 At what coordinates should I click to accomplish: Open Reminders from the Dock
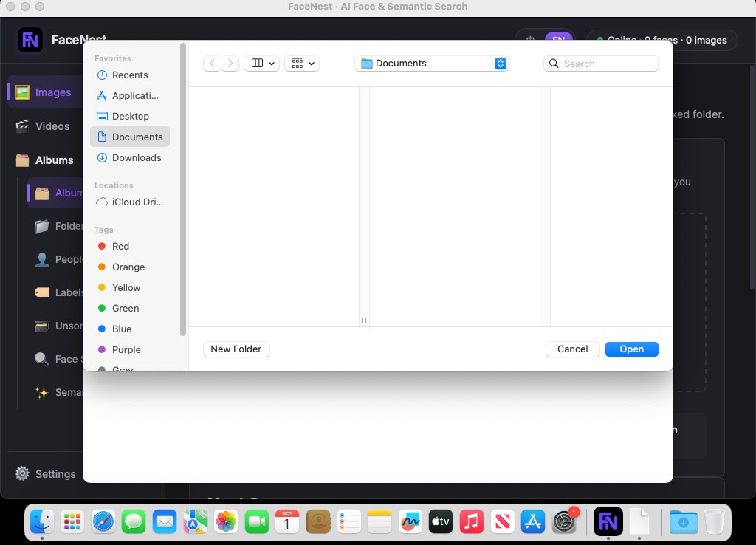[349, 521]
